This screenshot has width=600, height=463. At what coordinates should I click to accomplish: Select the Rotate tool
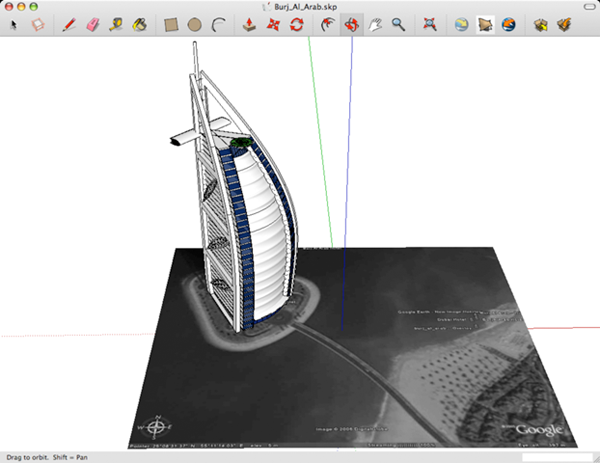(296, 24)
